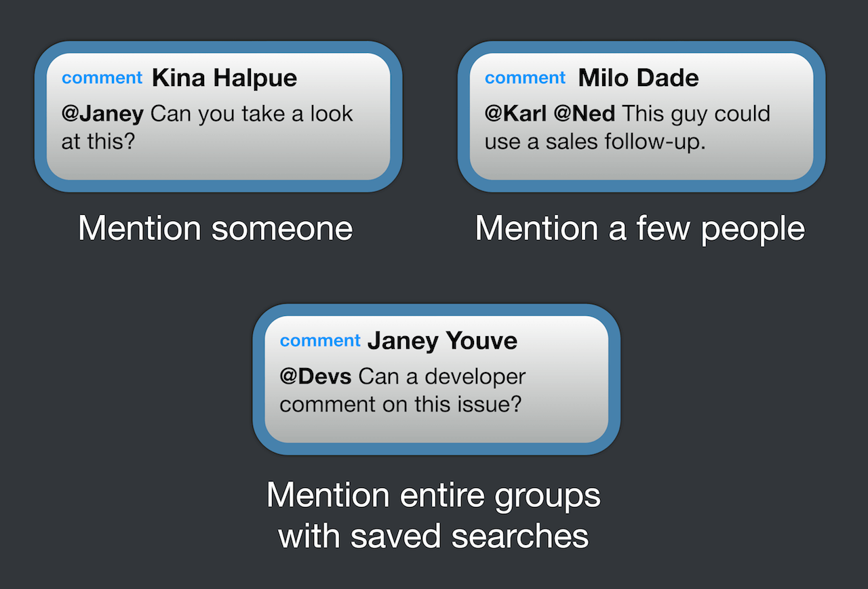The width and height of the screenshot is (868, 589).
Task: Click 'use a sales follow-up' comment text
Action: (595, 143)
